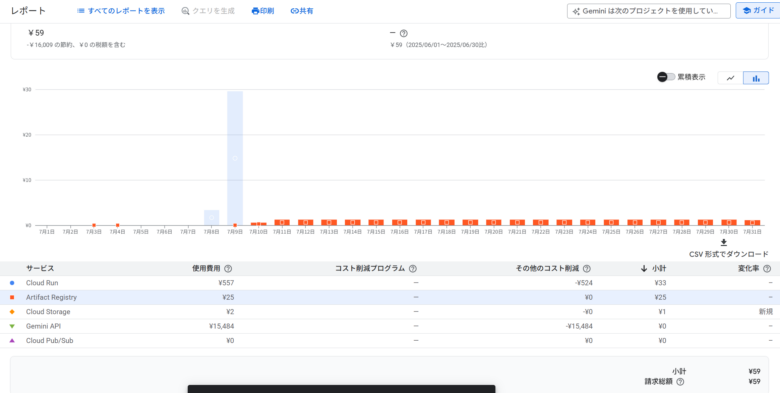Click the ¥33 Cloud Run subtotal
780x393 pixels.
661,283
